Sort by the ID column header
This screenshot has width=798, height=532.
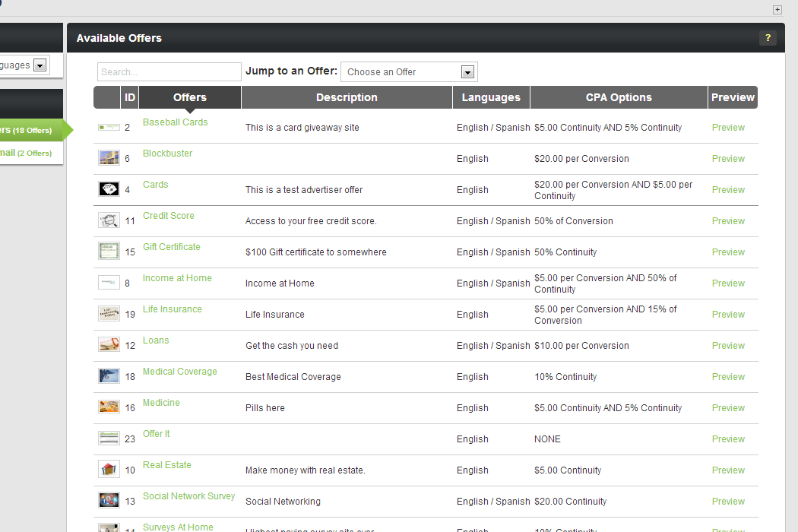point(130,97)
